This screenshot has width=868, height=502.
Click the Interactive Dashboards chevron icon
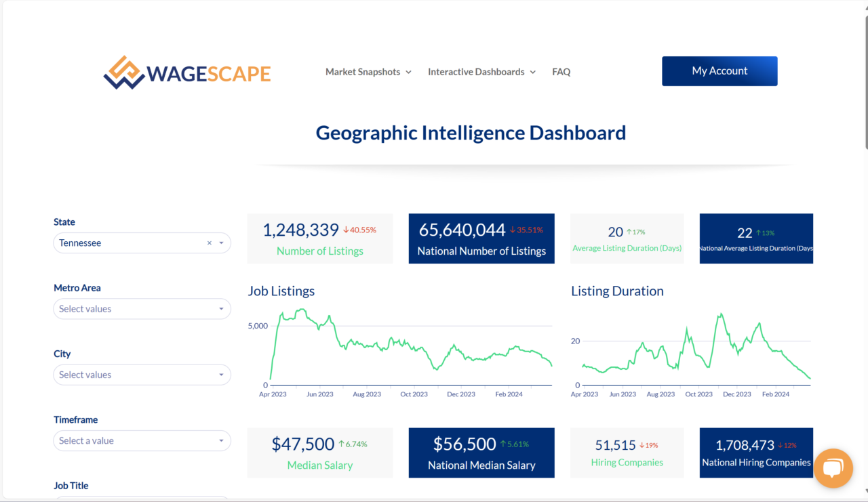[533, 72]
